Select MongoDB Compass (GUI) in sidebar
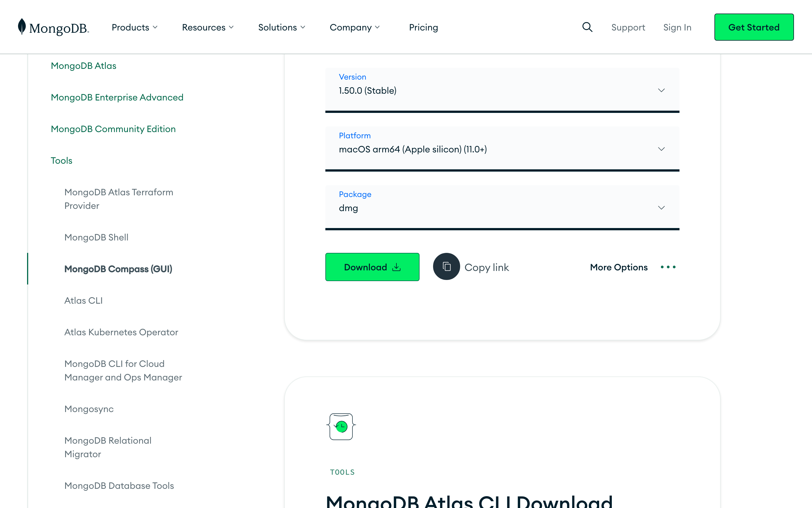812x508 pixels. [118, 269]
